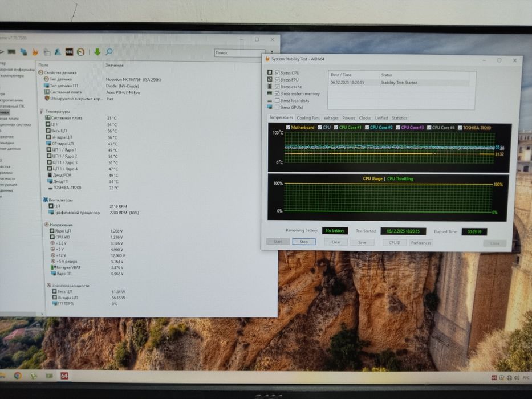Select the Батарея VBAT row

pyautogui.click(x=87, y=267)
